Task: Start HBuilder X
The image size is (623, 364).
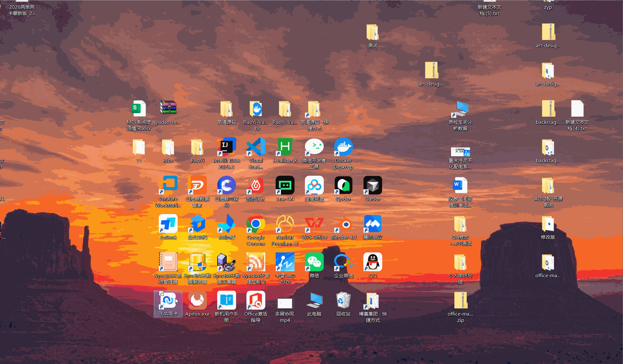Action: (285, 147)
